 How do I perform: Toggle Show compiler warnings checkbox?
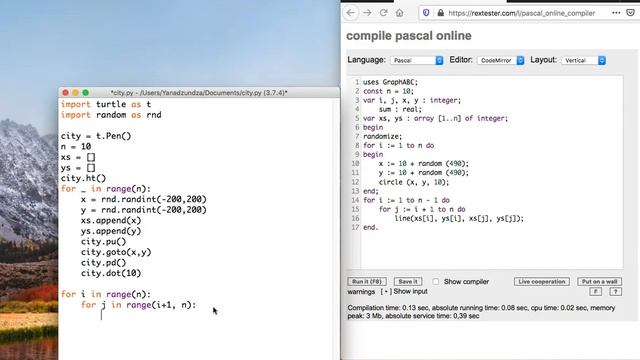[436, 282]
